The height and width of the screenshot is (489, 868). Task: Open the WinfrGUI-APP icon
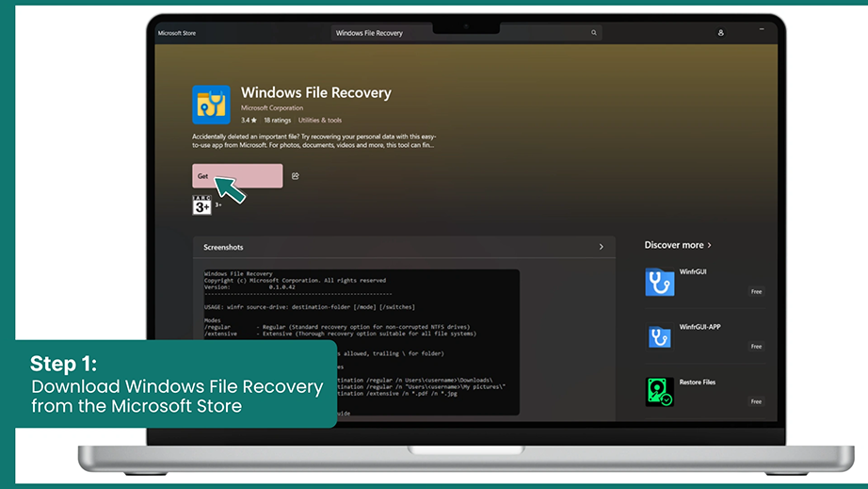(x=659, y=336)
